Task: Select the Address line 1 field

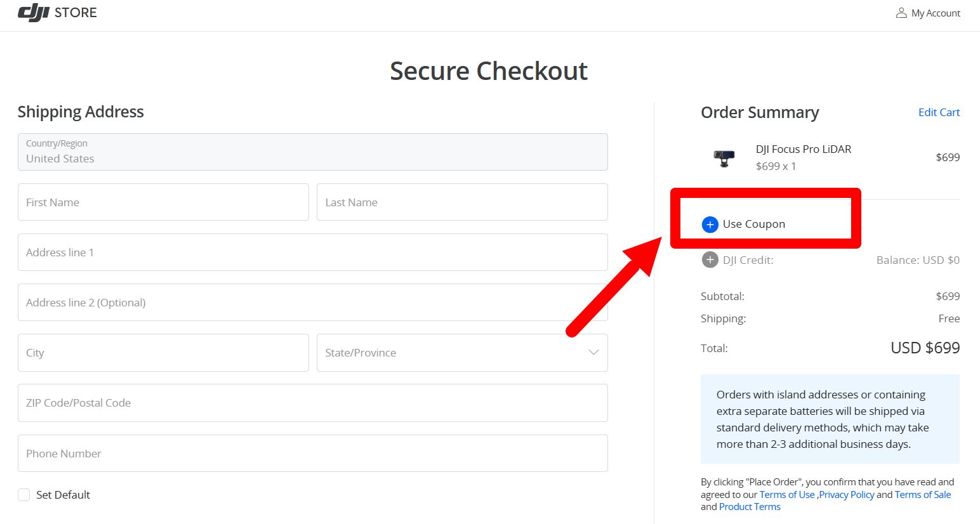Action: pos(313,252)
